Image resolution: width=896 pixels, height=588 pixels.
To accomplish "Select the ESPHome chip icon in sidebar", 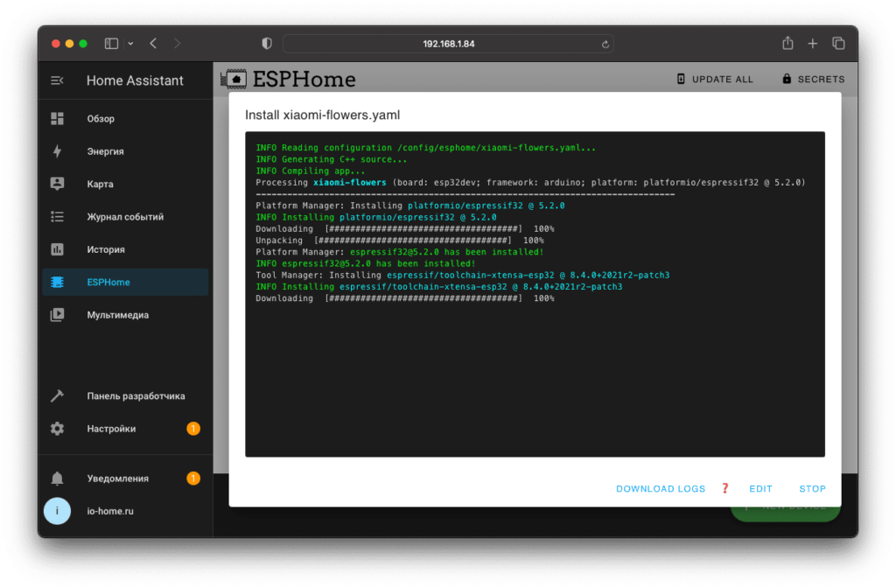I will [57, 282].
